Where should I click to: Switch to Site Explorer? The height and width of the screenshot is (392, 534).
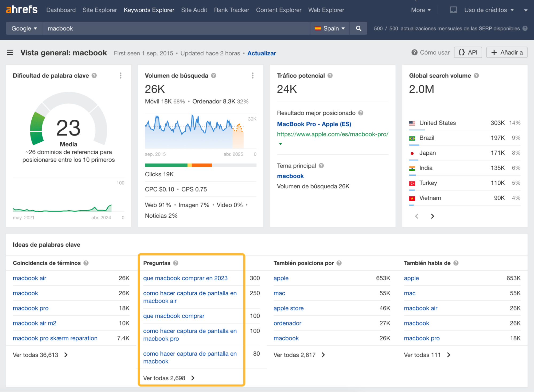(99, 10)
